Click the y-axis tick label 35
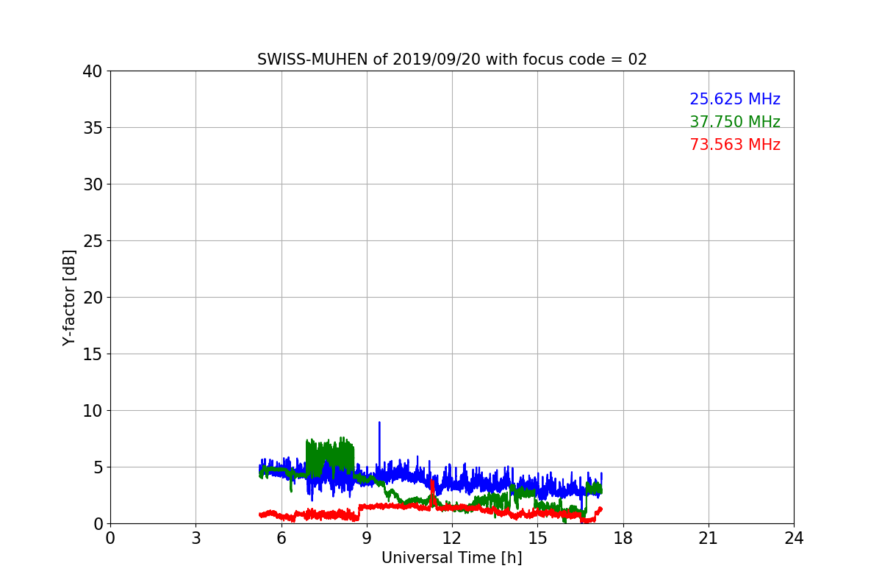The image size is (882, 588). click(93, 128)
